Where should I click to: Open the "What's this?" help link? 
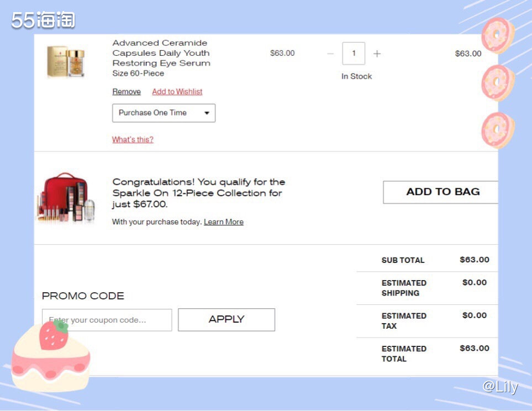coord(133,140)
